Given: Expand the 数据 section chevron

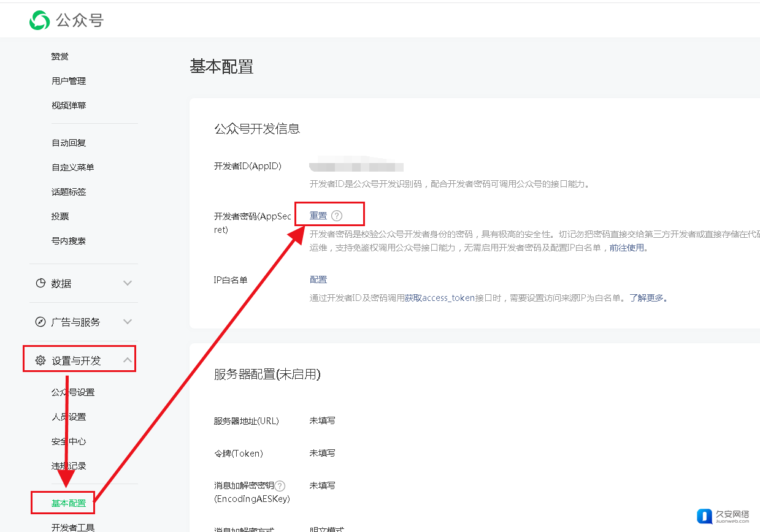Looking at the screenshot, I should click(128, 283).
